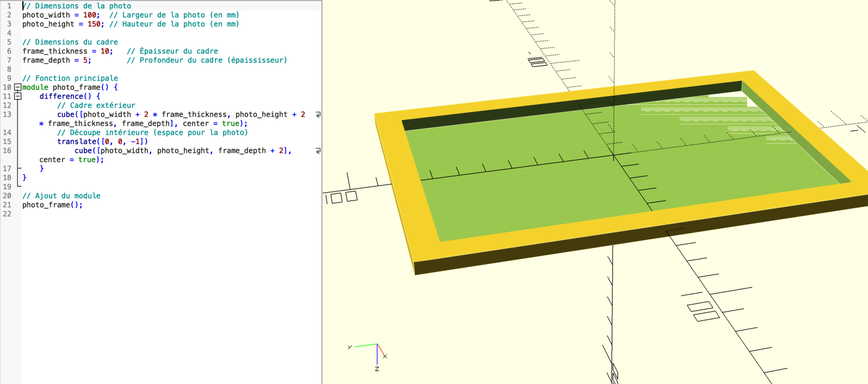Collapse the module photo_frame fold marker
Screen dimensions: 868x384
pyautogui.click(x=18, y=87)
